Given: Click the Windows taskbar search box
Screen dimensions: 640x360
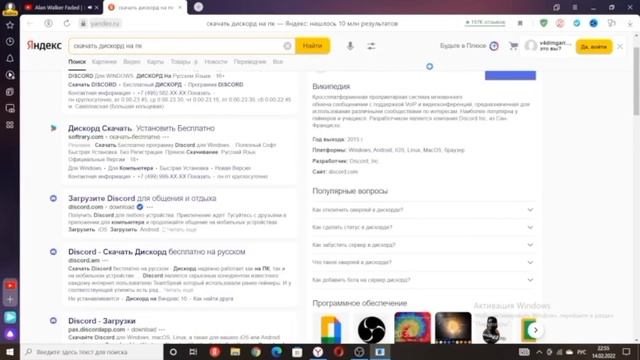Looking at the screenshot, I should [92, 352].
